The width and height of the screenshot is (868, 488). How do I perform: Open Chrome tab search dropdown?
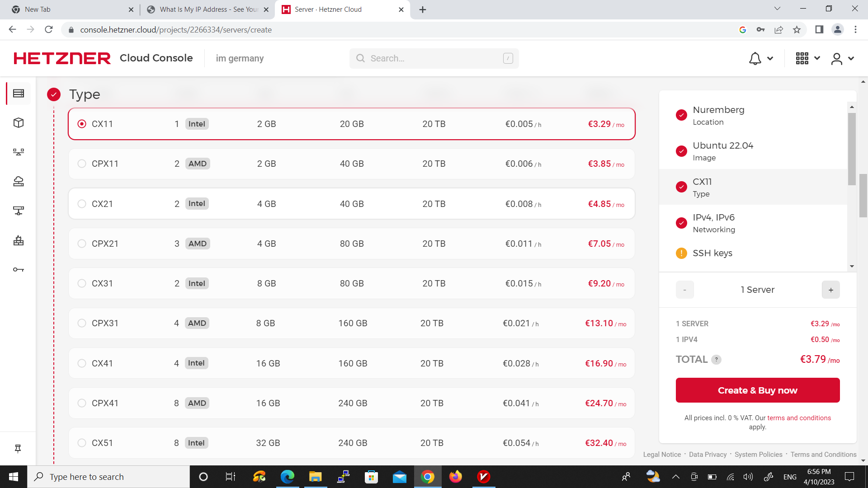click(777, 9)
